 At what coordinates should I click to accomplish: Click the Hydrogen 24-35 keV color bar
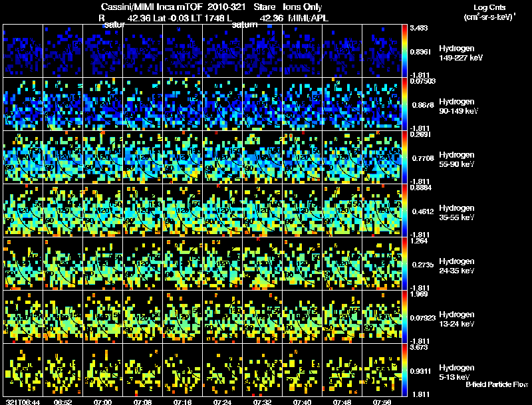click(404, 264)
